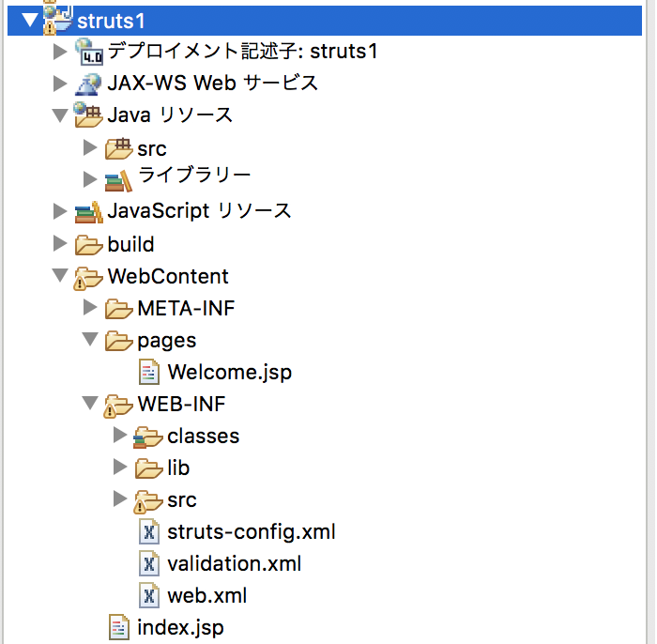The height and width of the screenshot is (644, 657).
Task: Expand the build folder
Action: [60, 243]
